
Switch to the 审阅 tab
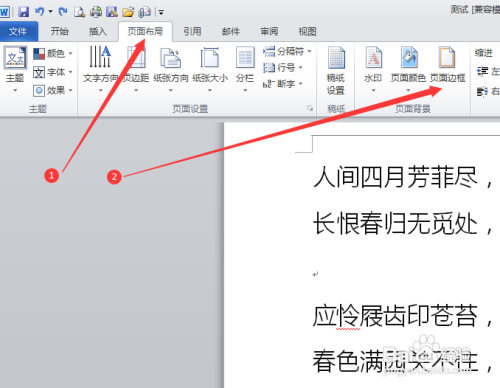[x=269, y=32]
